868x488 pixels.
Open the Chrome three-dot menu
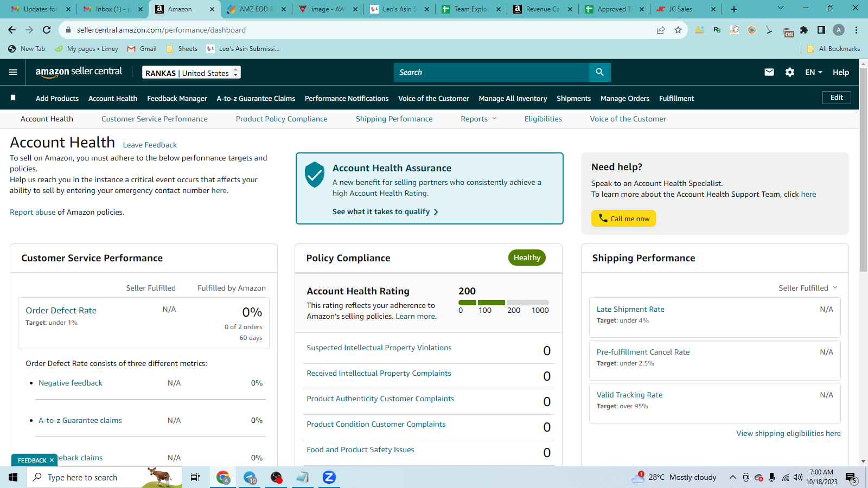[856, 30]
